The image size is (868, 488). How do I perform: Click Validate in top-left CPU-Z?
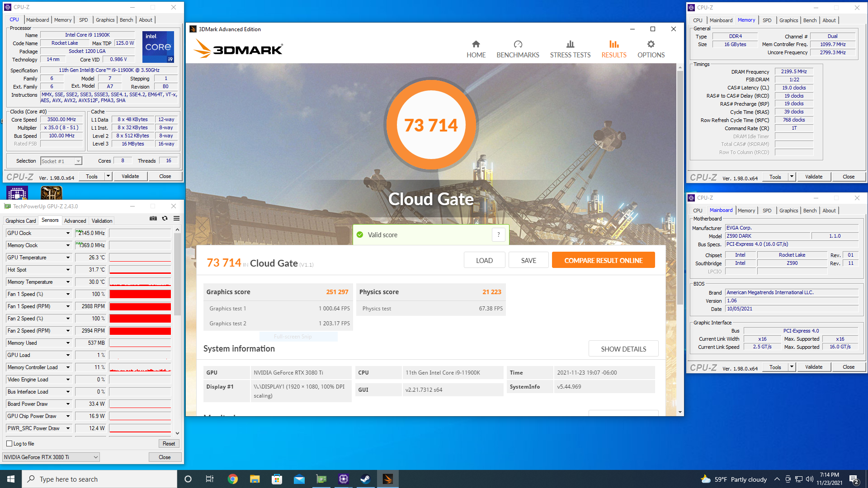pos(130,176)
